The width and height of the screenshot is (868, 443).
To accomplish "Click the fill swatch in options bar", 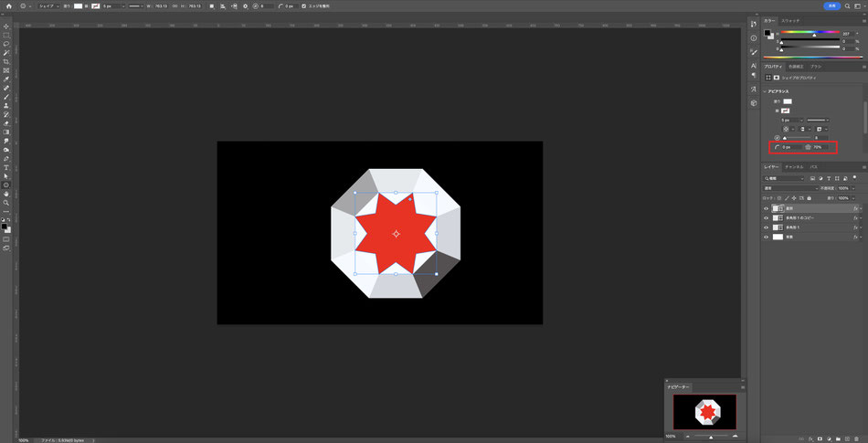I will coord(78,6).
